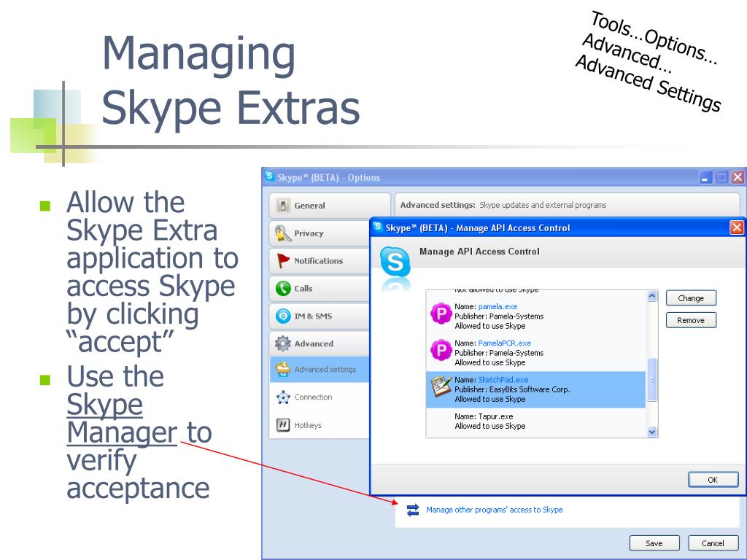Viewport: 747px width, 560px height.
Task: Click the pamela.exe name link
Action: (x=498, y=307)
